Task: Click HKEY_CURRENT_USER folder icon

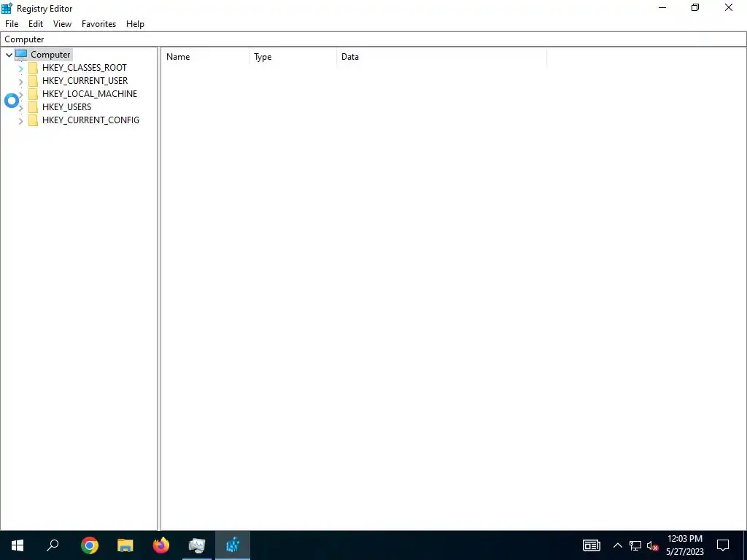Action: [x=33, y=80]
